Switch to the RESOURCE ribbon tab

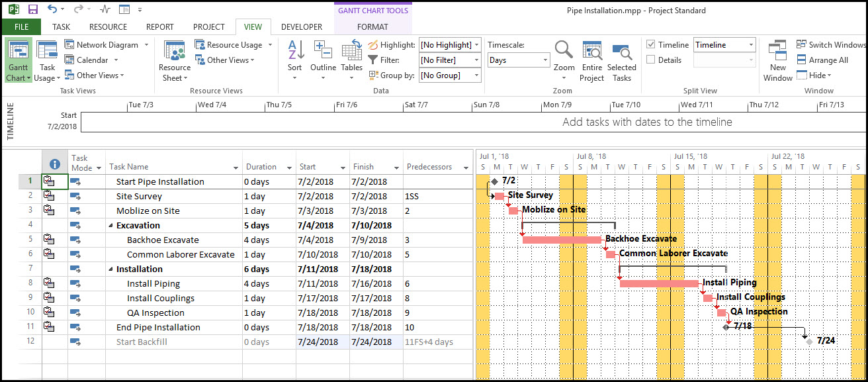pos(108,27)
